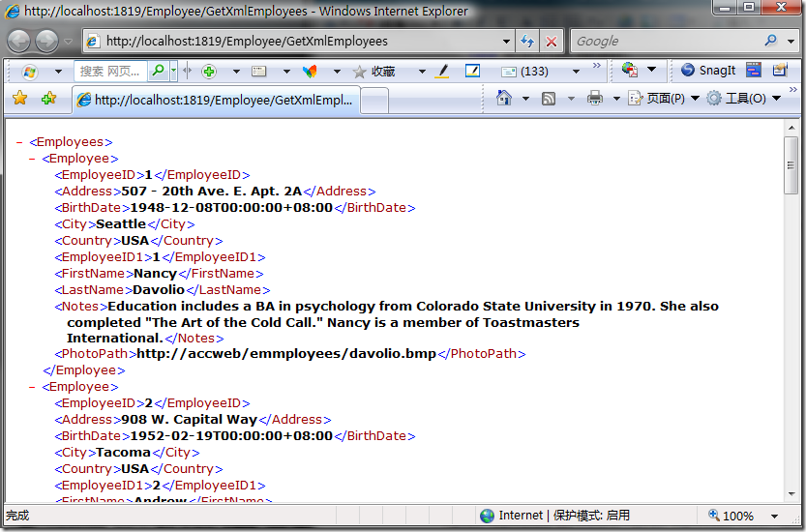The width and height of the screenshot is (806, 532).
Task: Click the address '908 W. Capital Way'
Action: tap(190, 420)
